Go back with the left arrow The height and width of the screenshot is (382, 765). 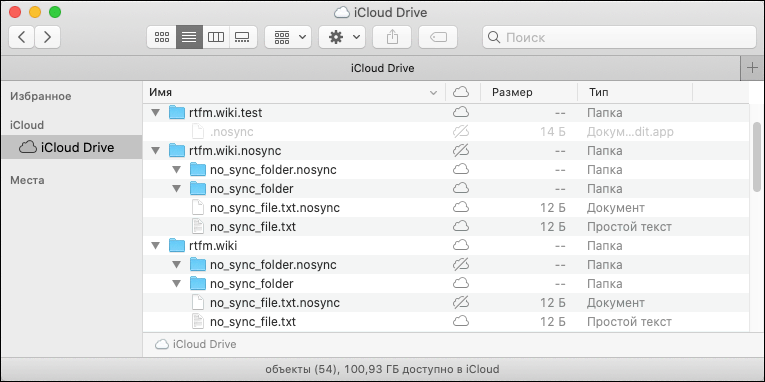tap(21, 37)
